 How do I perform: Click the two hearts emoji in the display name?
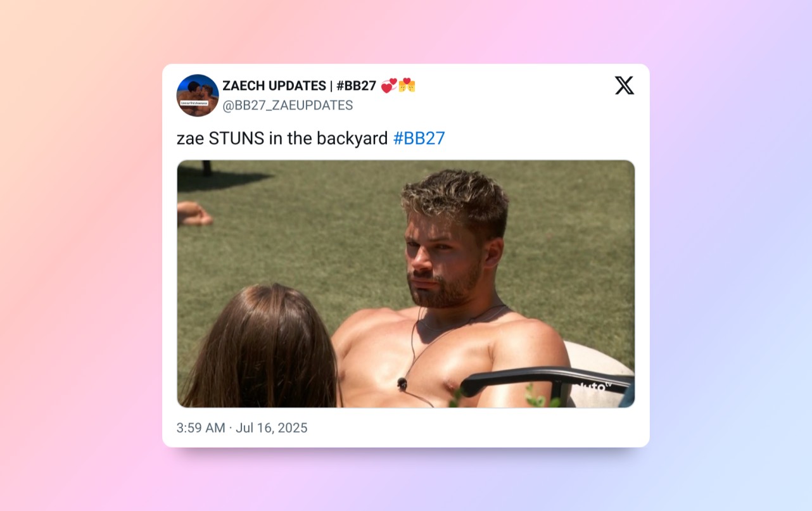click(x=389, y=85)
